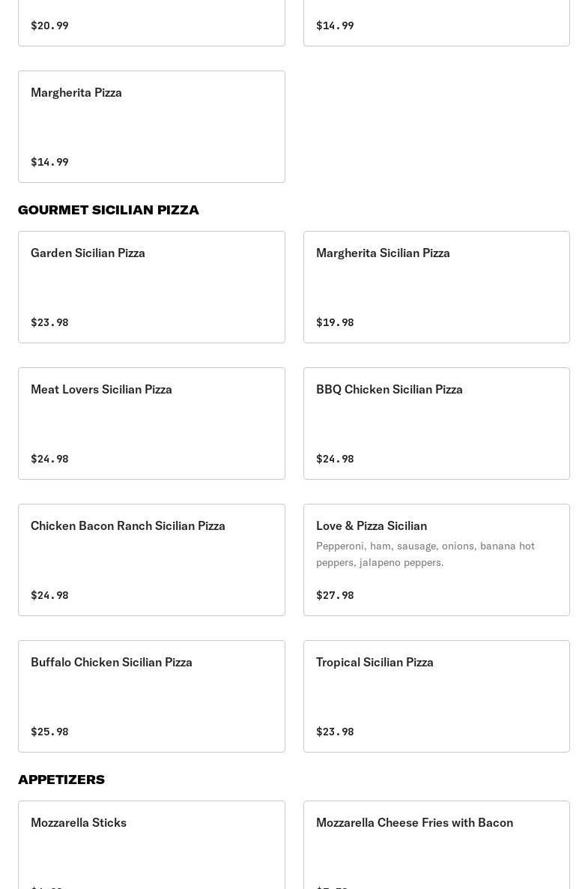Click the Appetizers section heading

click(x=61, y=780)
